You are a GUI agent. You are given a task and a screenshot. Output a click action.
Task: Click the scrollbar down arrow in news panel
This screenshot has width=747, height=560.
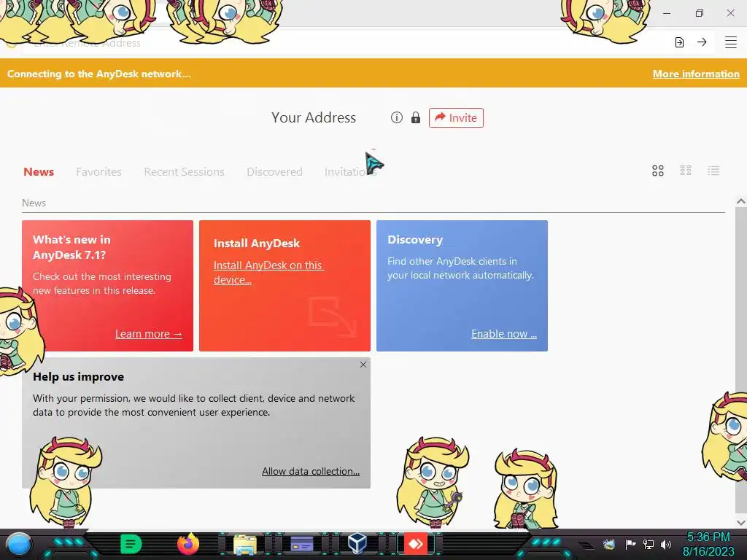pos(741,522)
